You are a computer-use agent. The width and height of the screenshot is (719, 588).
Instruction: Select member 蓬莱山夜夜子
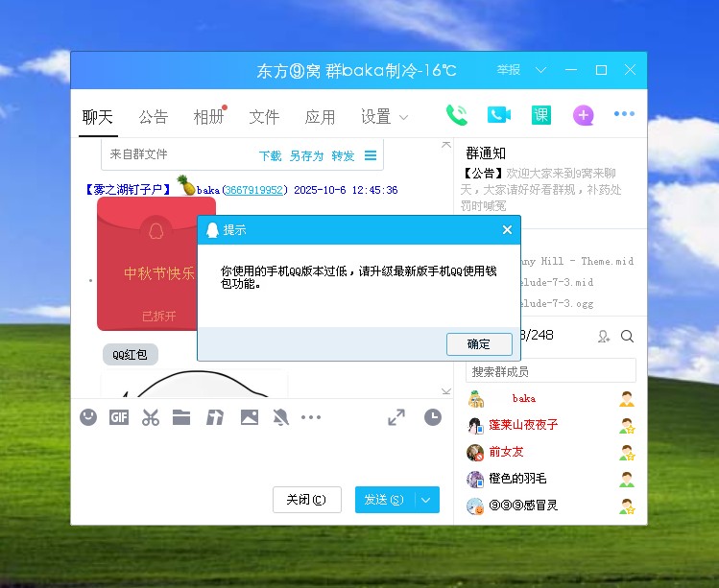(551, 425)
